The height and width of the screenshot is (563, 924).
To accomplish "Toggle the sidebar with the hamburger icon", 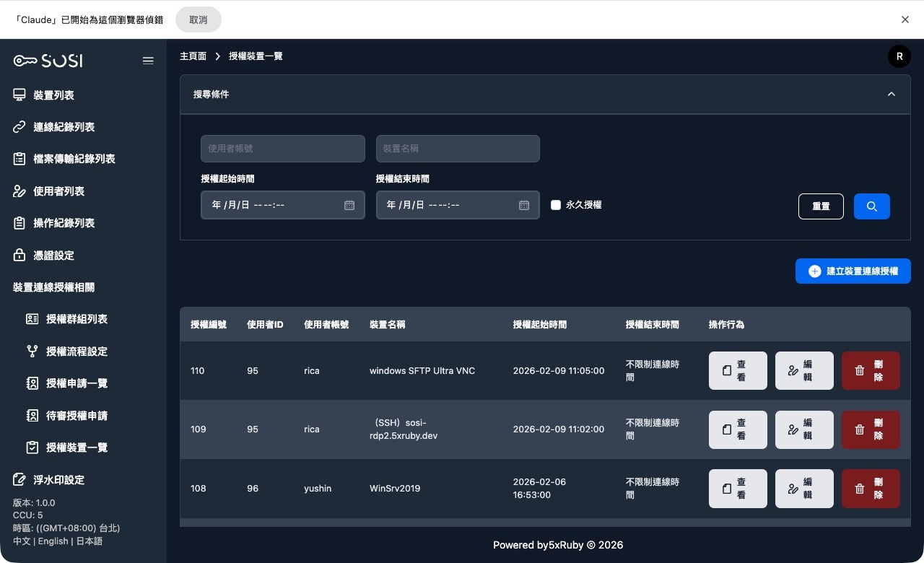I will tap(148, 61).
